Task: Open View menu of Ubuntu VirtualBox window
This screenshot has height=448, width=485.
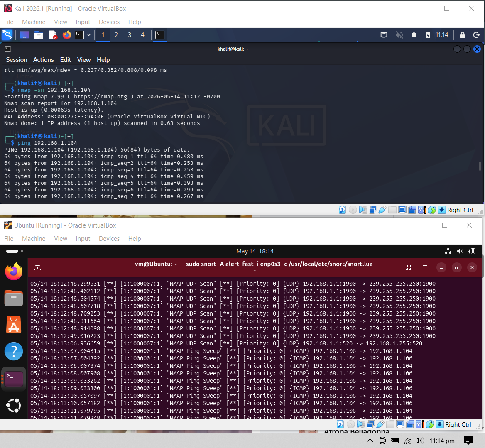Action: [x=61, y=239]
